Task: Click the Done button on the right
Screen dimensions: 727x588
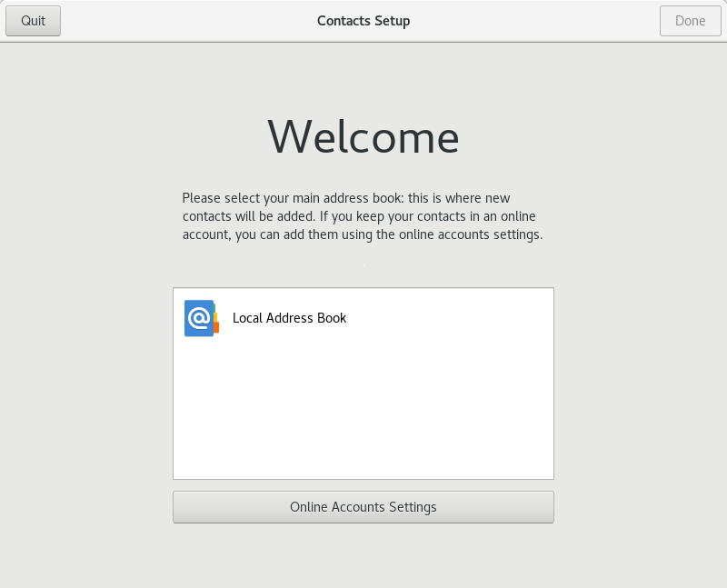Action: [690, 20]
